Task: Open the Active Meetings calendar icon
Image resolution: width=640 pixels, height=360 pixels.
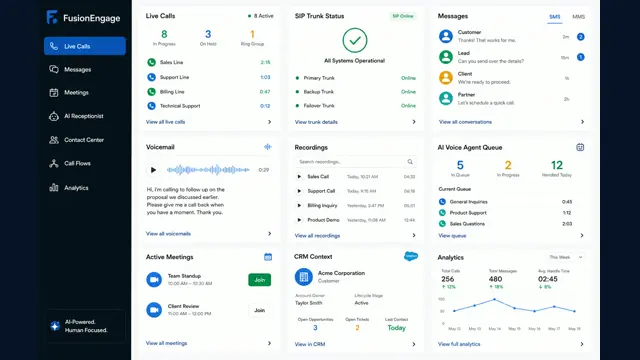Action: (268, 257)
